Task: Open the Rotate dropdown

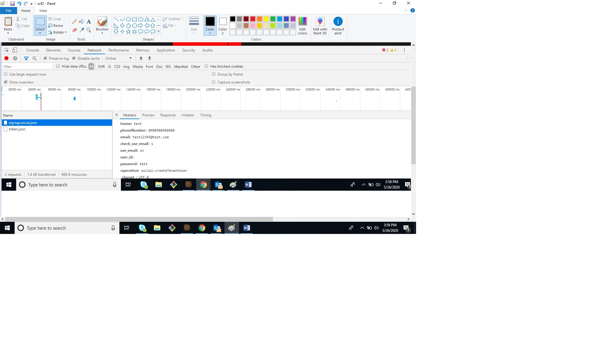Action: pos(58,32)
